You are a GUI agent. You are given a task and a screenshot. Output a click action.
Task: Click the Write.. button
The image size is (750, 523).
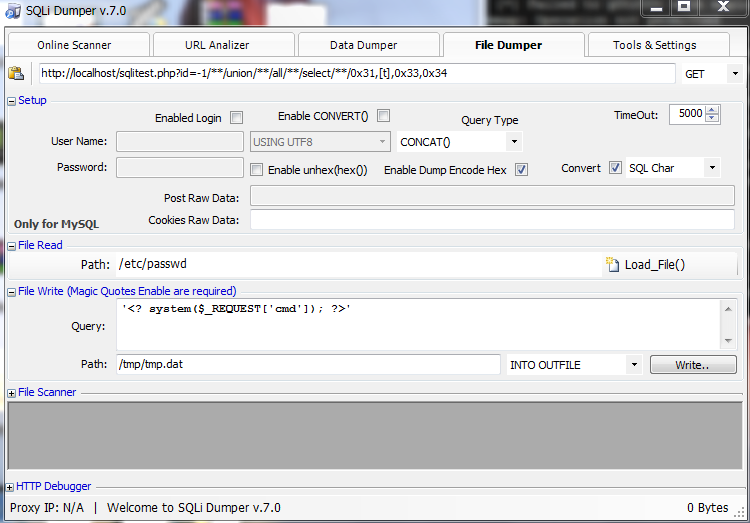click(x=693, y=365)
